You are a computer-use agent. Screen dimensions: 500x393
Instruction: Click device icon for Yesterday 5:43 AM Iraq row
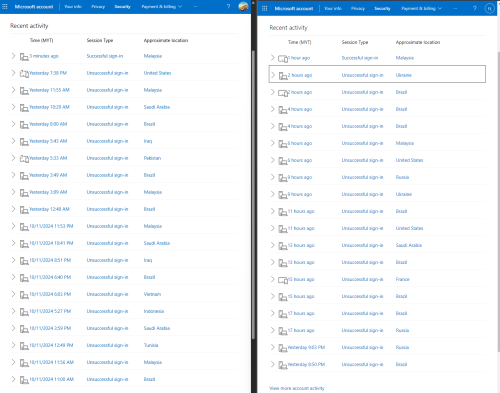[x=24, y=141]
